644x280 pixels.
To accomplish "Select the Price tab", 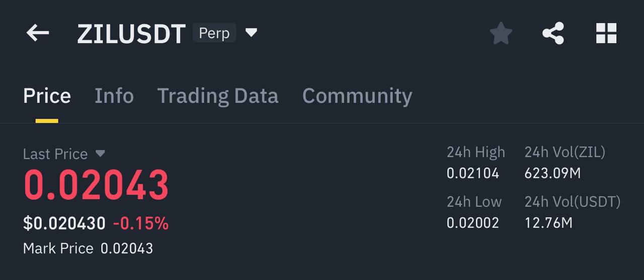I will pyautogui.click(x=47, y=96).
